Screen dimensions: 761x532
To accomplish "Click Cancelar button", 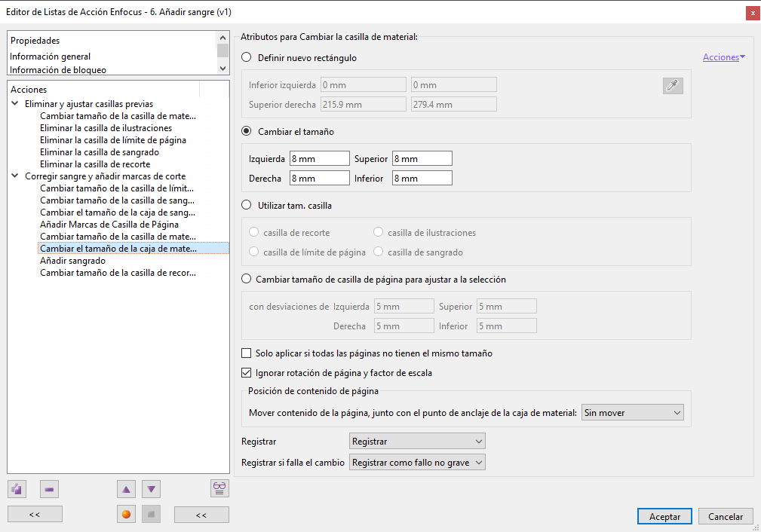I will pyautogui.click(x=726, y=516).
